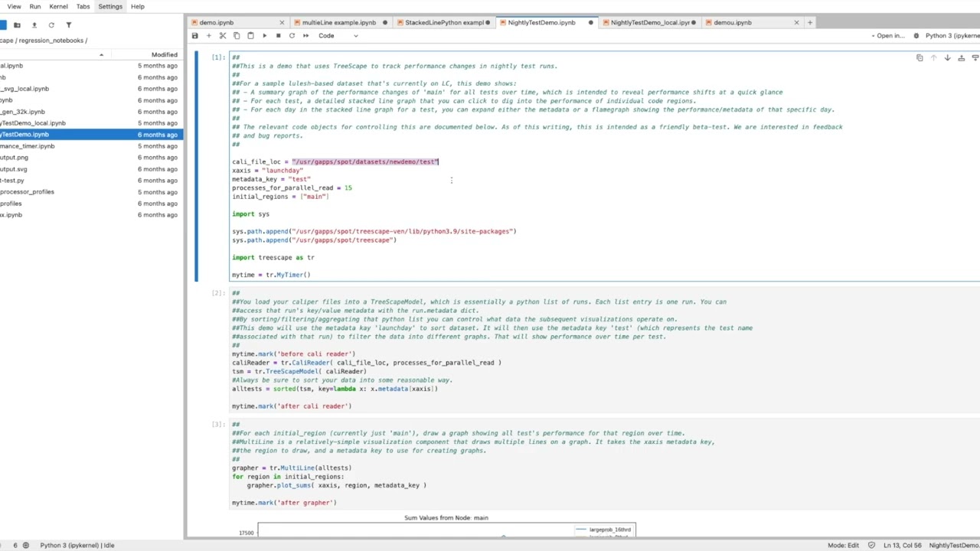Close the demou.ipynb tab
The image size is (980, 551).
[x=796, y=22]
